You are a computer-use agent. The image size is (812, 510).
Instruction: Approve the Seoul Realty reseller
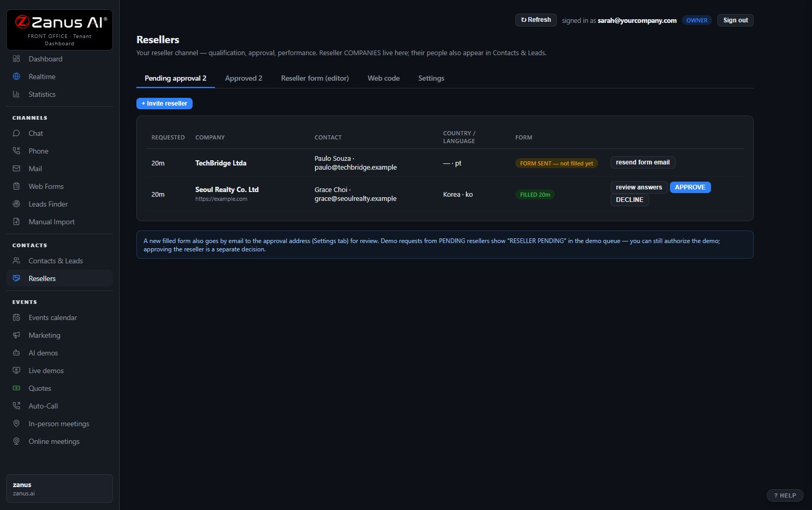690,187
